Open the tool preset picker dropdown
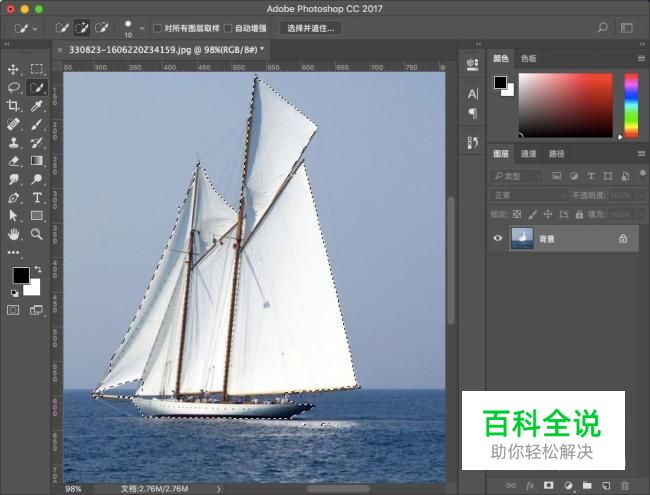 click(26, 28)
